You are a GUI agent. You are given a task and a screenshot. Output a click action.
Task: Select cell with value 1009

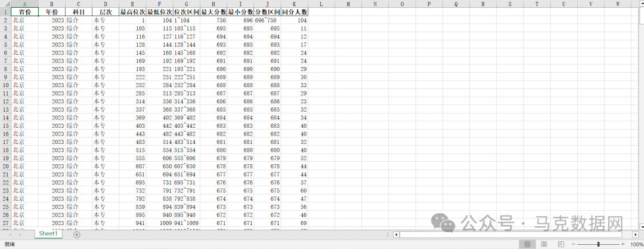pos(159,223)
